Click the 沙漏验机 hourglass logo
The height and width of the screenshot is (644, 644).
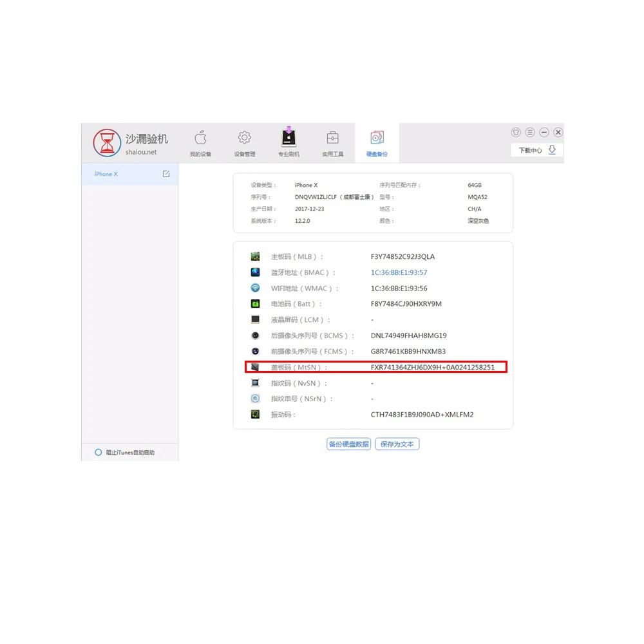tap(107, 143)
